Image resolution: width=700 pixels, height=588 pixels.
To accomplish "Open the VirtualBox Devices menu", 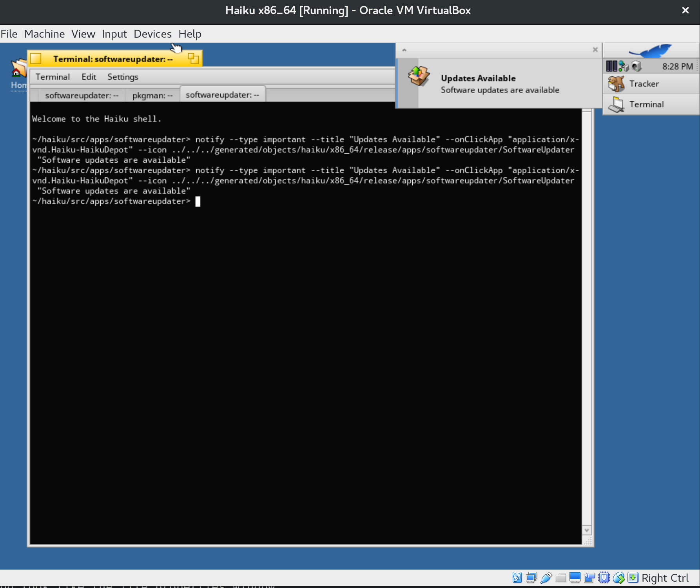I will pyautogui.click(x=152, y=34).
